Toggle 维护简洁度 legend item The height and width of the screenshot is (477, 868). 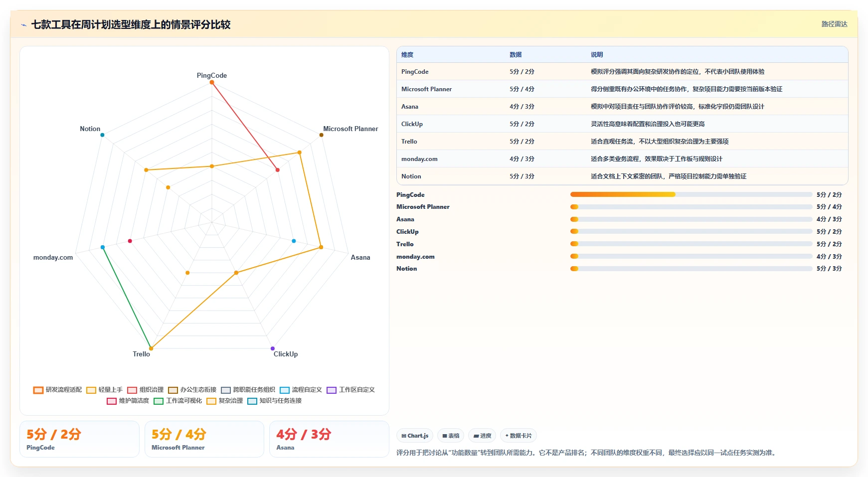[x=128, y=401]
